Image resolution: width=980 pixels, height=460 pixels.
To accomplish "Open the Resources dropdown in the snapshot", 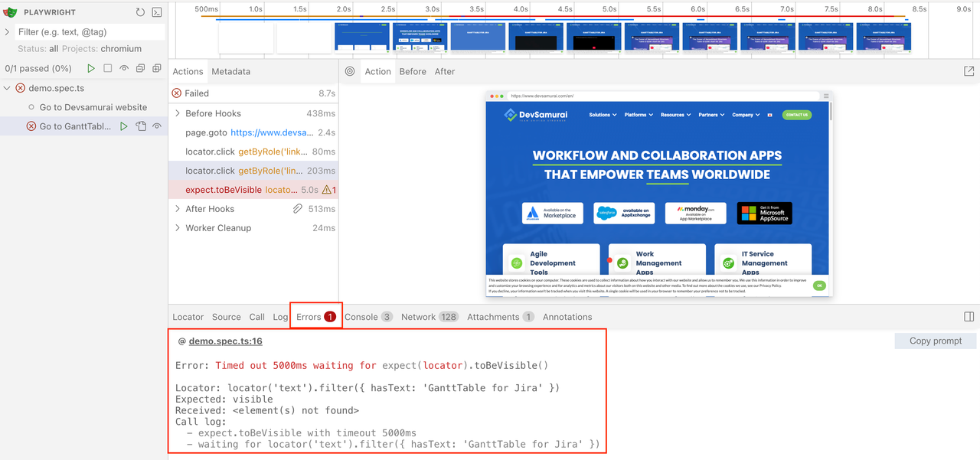I will [x=675, y=115].
